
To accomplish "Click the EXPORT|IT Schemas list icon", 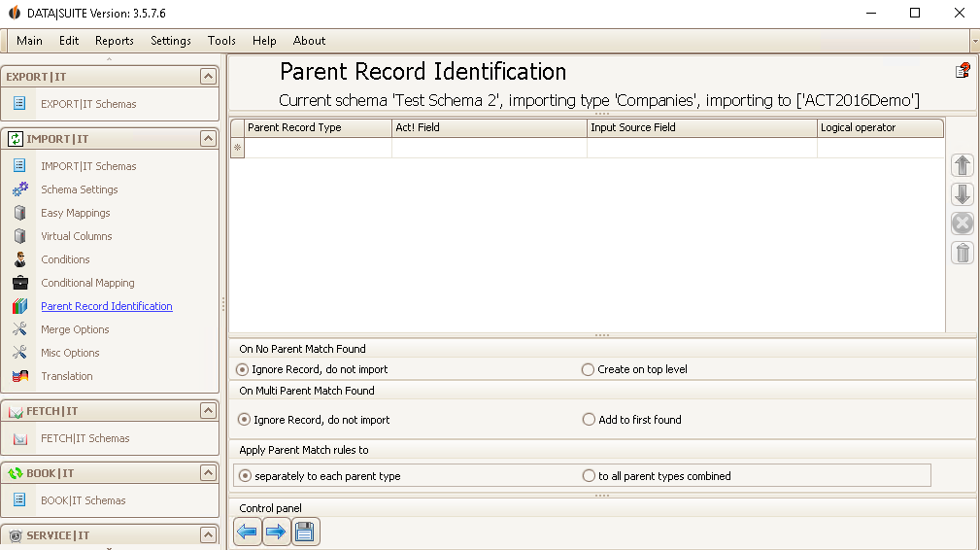I will tap(19, 103).
